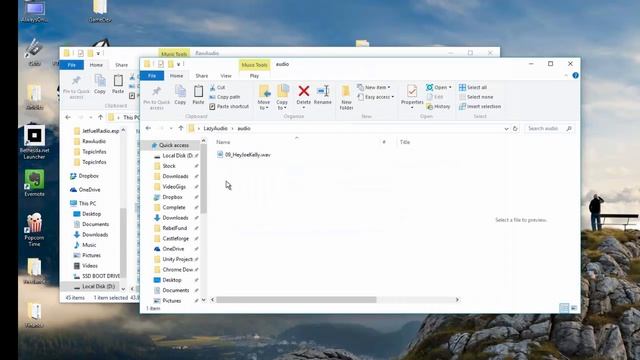The height and width of the screenshot is (360, 640).
Task: Switch to Share tab in audio window
Action: (202, 76)
